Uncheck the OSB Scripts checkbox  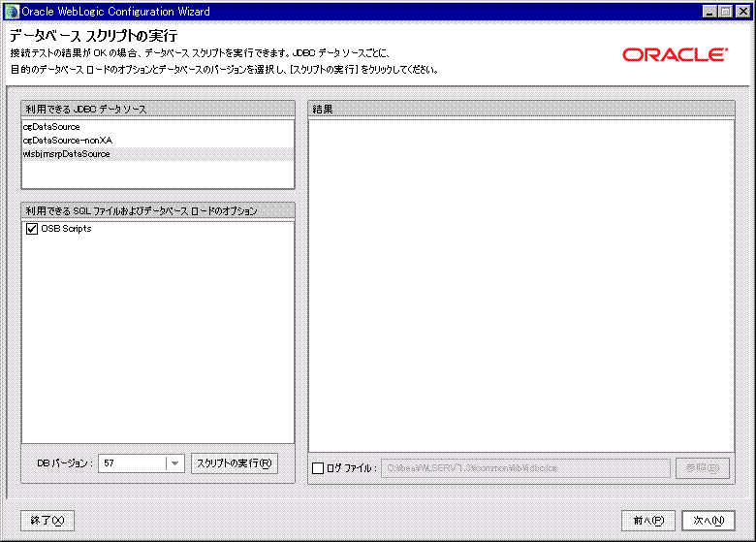(x=32, y=229)
